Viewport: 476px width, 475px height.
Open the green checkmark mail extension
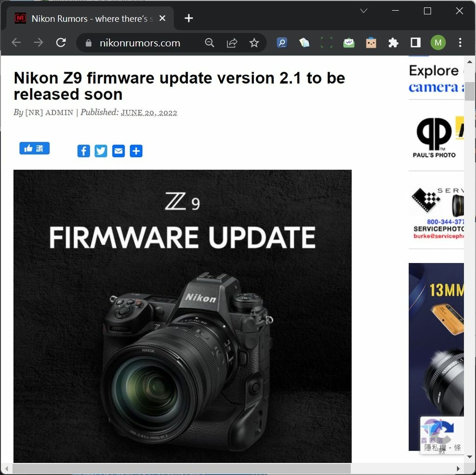(349, 43)
